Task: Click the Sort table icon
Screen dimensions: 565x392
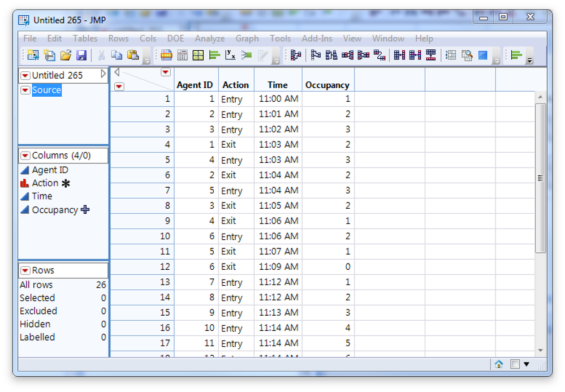Action: coord(331,55)
